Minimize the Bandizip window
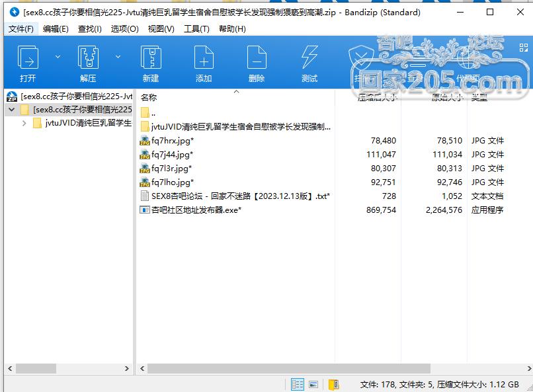The height and width of the screenshot is (392, 533). tap(460, 12)
